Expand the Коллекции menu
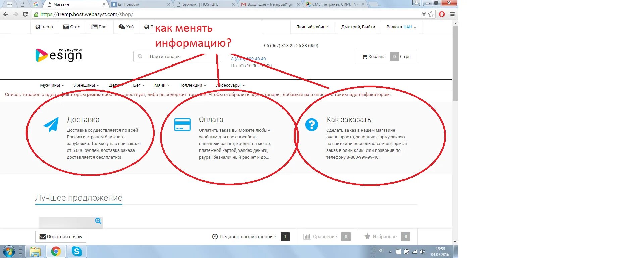This screenshot has height=258, width=644. point(193,85)
